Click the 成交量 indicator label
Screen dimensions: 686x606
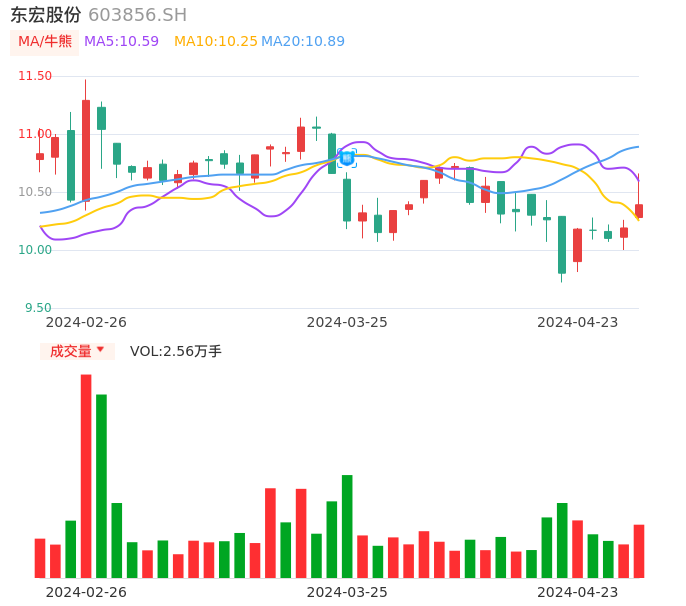pyautogui.click(x=71, y=351)
